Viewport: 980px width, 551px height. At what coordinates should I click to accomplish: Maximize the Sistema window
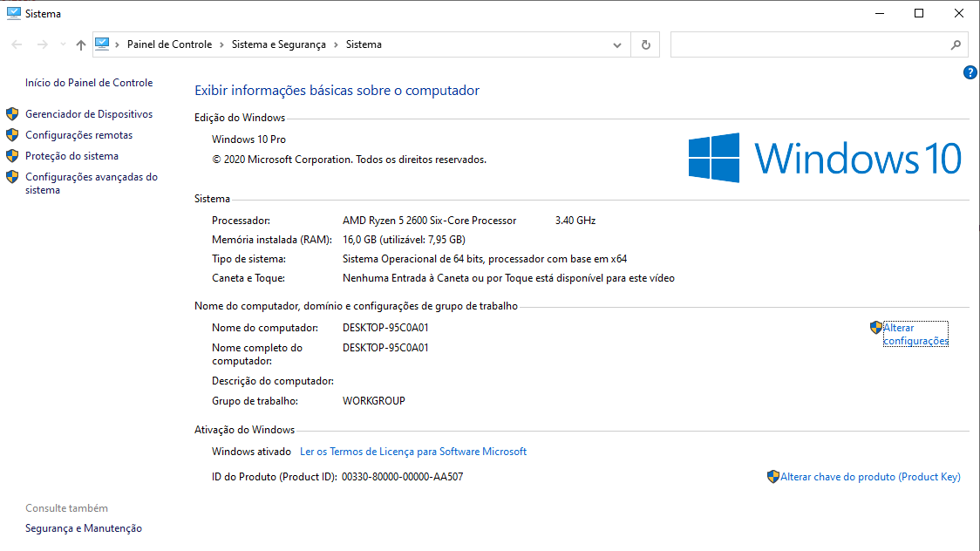[919, 13]
